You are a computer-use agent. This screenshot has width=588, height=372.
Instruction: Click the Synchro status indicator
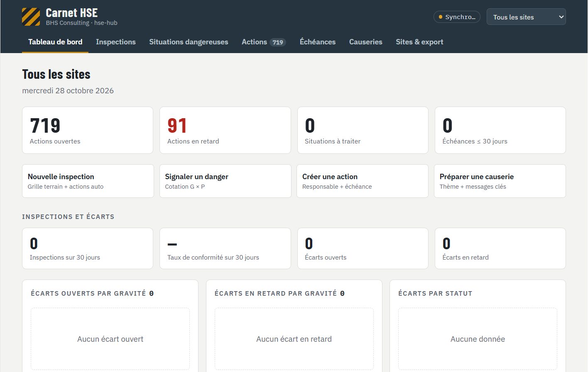(x=457, y=17)
